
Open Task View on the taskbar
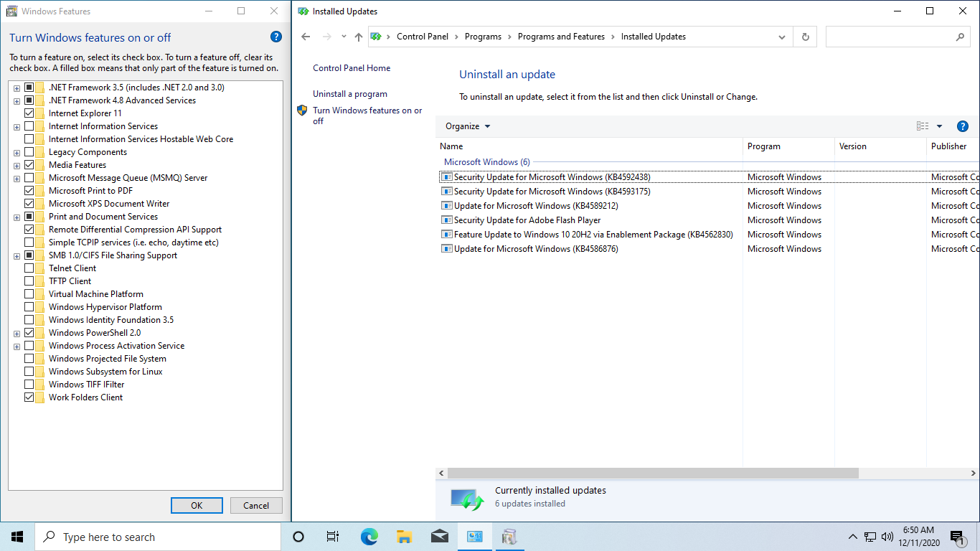[x=333, y=537]
